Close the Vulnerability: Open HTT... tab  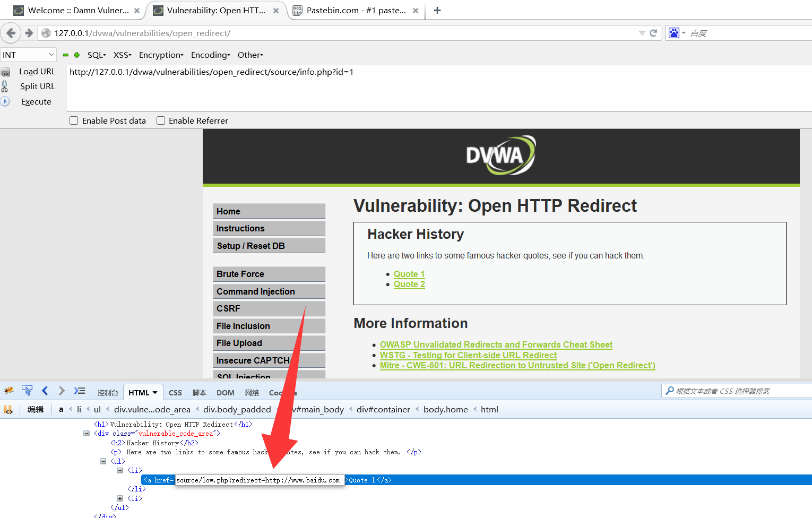click(276, 11)
